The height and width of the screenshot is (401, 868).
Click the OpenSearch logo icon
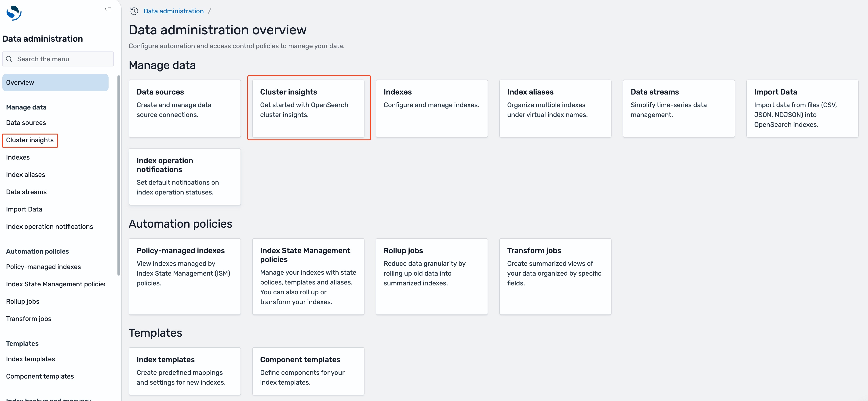pyautogui.click(x=14, y=13)
